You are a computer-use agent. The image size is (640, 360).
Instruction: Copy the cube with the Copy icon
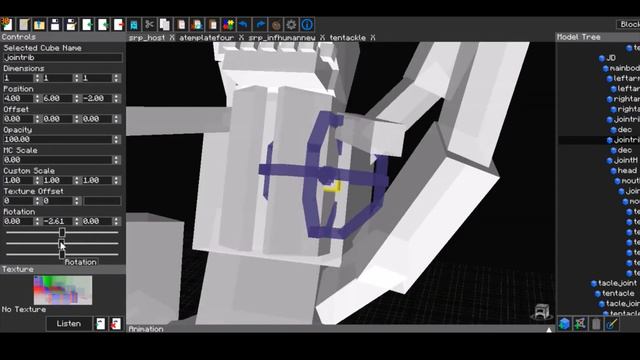pos(165,24)
